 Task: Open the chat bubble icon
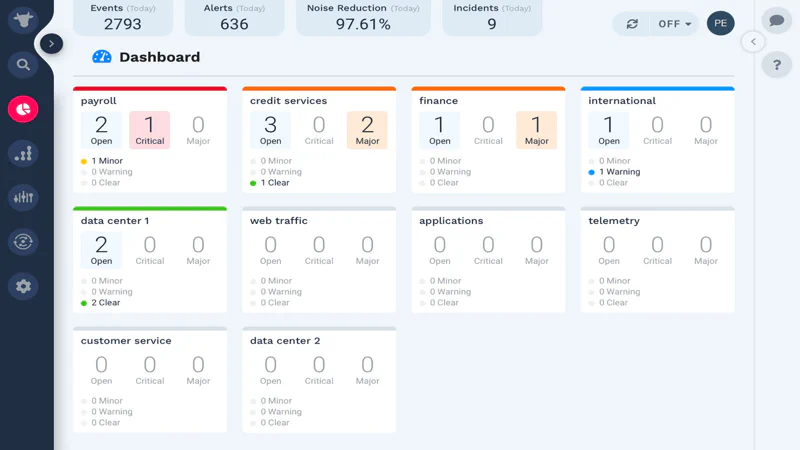click(x=776, y=21)
